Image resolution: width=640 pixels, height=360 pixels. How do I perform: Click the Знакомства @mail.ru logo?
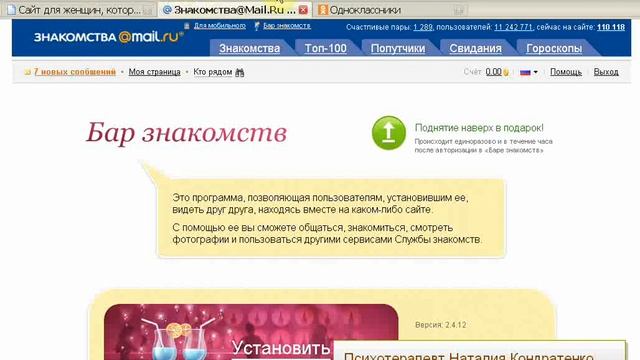pos(109,37)
